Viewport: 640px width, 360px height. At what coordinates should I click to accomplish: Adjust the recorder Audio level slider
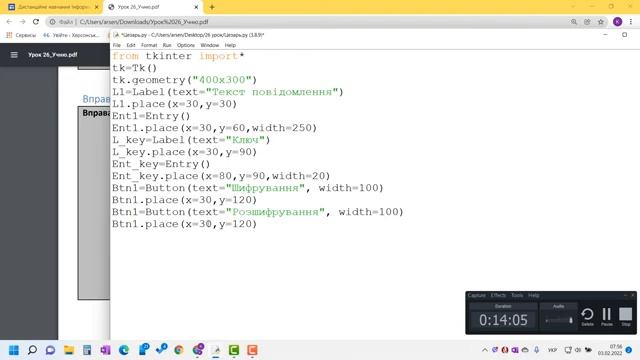(x=558, y=320)
